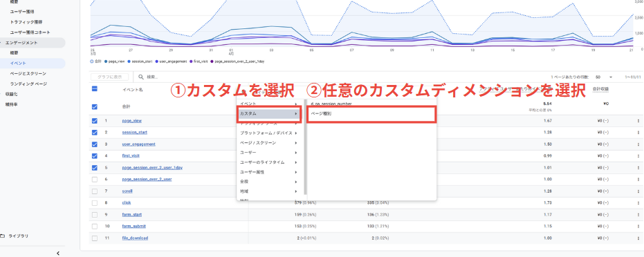Click the search magnifier icon above the table
Viewport: 644px width, 257px height.
point(141,77)
